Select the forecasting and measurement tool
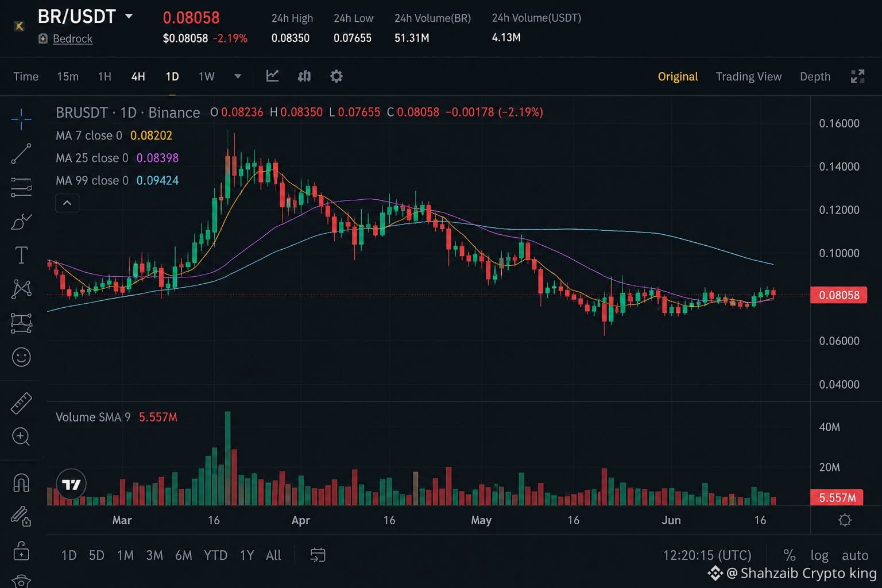This screenshot has height=588, width=882. point(21,323)
